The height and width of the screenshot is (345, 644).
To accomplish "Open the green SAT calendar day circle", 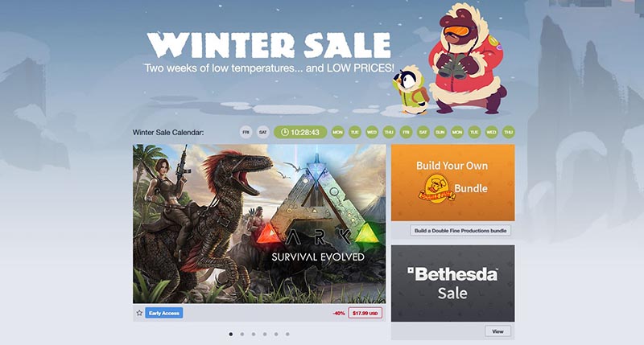I will [x=423, y=132].
